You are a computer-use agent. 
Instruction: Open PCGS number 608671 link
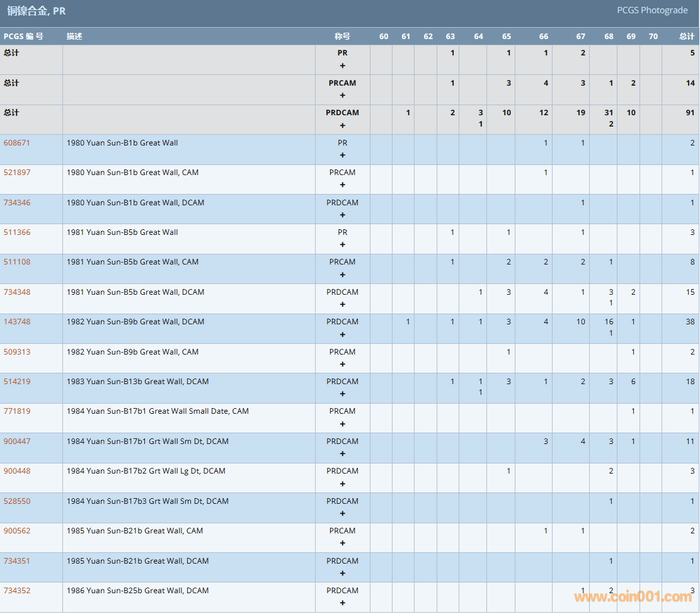[x=17, y=143]
